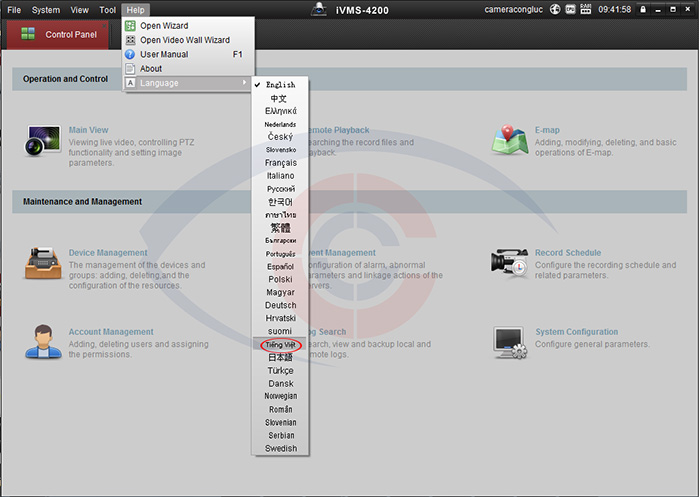Choose Open Video Wall Wizard entry
Viewport: 700px width, 497px height.
pyautogui.click(x=188, y=40)
